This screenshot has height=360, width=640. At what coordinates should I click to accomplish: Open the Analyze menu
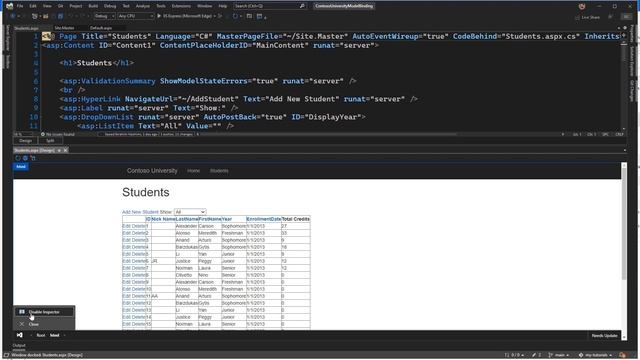142,6
